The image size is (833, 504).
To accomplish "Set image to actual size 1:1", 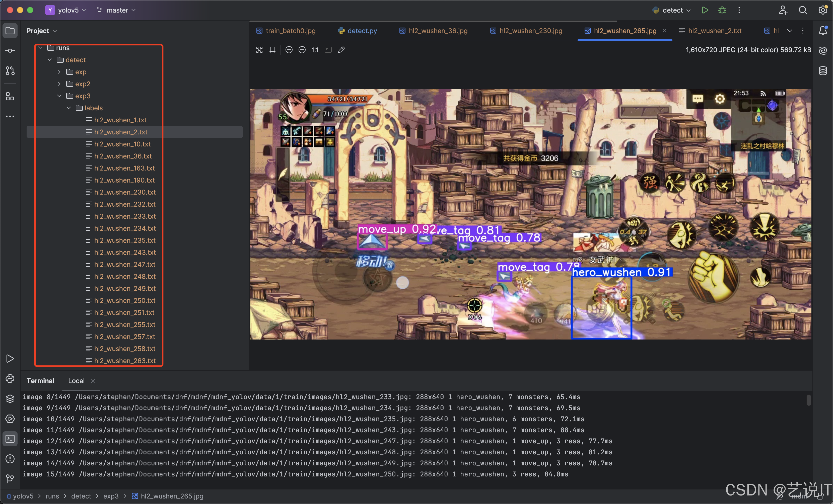I will point(315,50).
